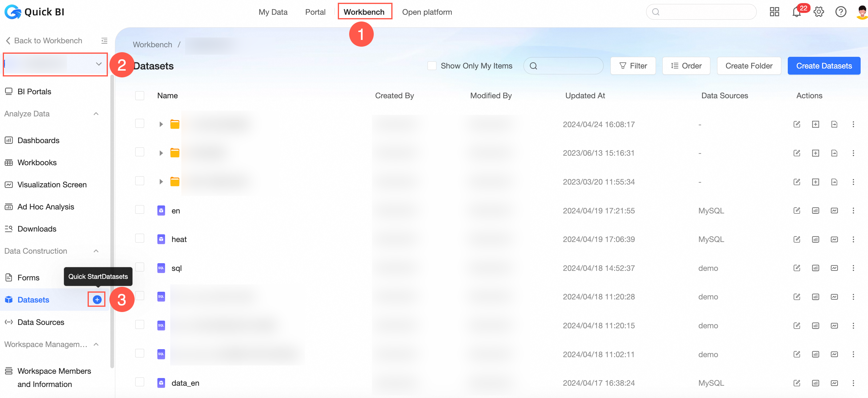Edit the 'data_en' dataset

point(797,383)
